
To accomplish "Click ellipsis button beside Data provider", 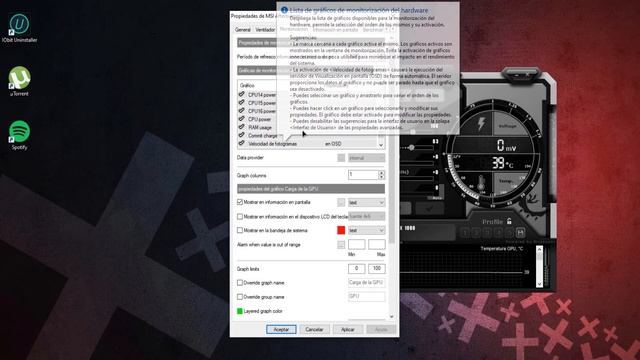I will [341, 158].
